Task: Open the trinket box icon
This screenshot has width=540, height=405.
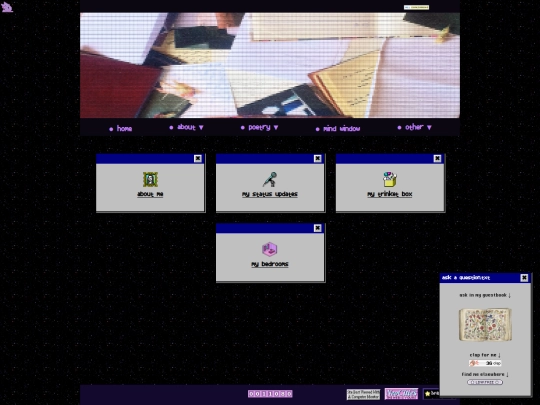Action: pyautogui.click(x=390, y=179)
